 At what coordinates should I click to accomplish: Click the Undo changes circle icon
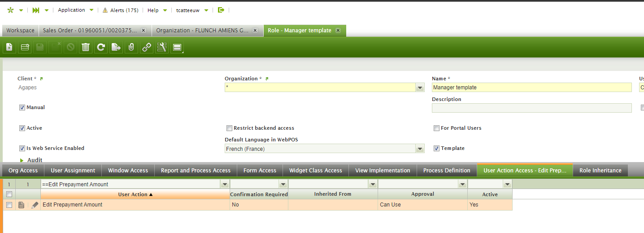point(70,47)
